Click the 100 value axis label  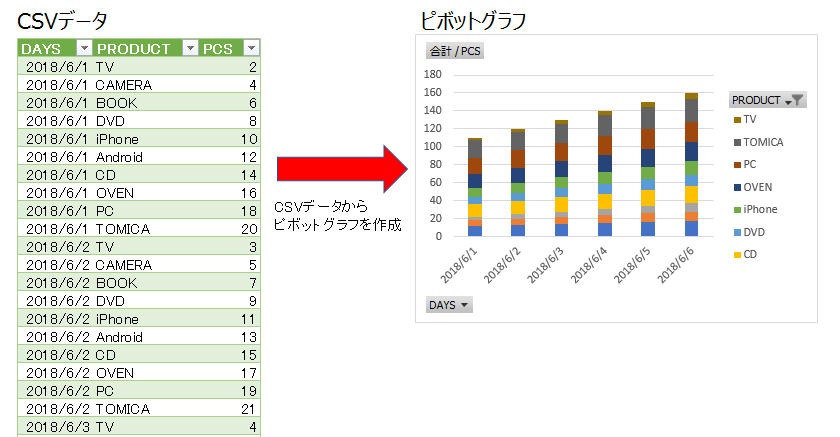tap(433, 146)
